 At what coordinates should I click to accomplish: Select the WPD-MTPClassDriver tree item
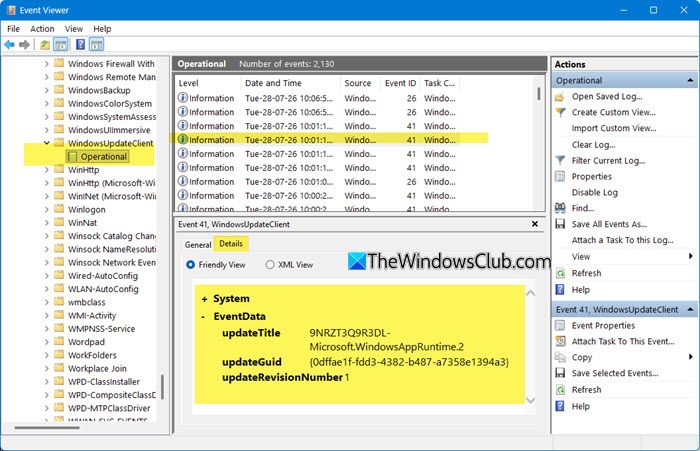click(x=109, y=408)
